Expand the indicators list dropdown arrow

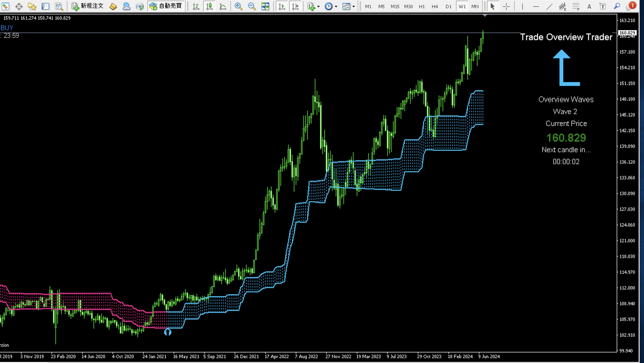pos(318,6)
